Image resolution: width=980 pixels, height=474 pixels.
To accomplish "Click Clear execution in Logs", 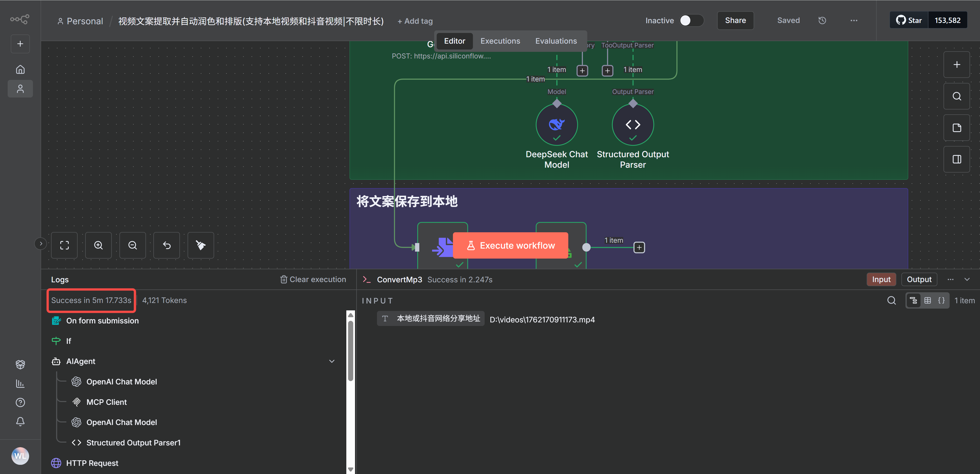I will (x=313, y=279).
